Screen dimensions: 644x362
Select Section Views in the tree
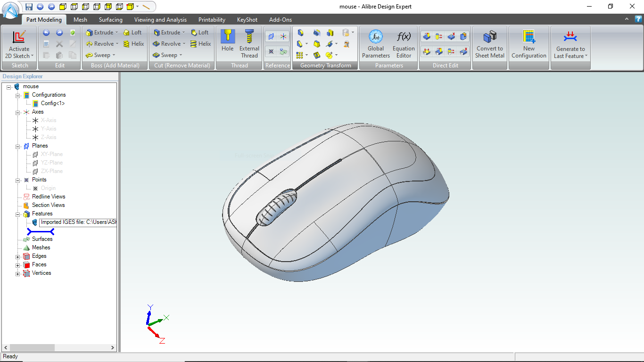(48, 205)
